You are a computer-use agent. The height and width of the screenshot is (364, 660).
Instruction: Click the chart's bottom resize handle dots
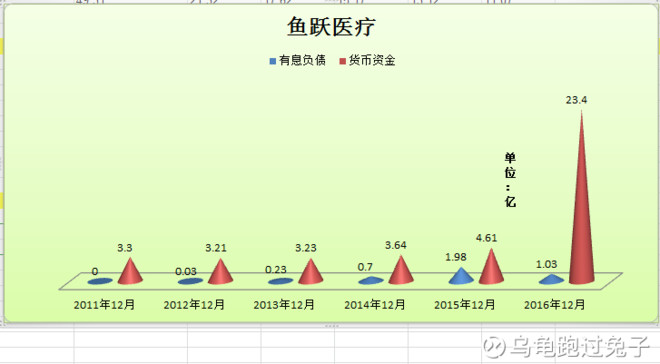point(332,326)
